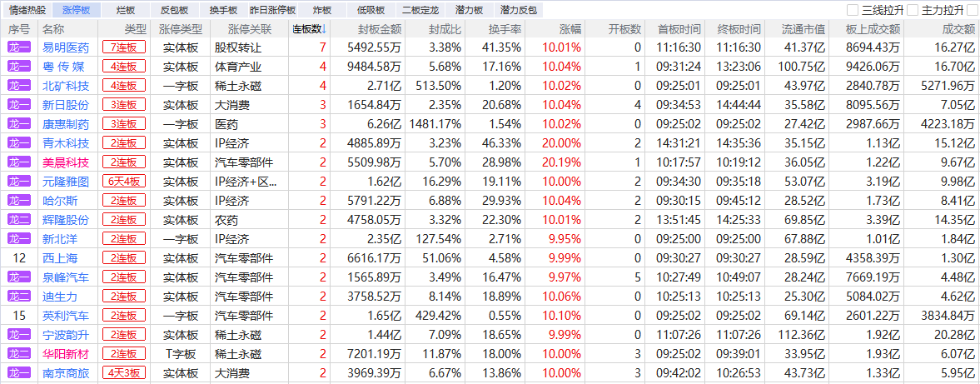Switch to the 二板定龙 tab
Image resolution: width=980 pixels, height=384 pixels.
[420, 10]
